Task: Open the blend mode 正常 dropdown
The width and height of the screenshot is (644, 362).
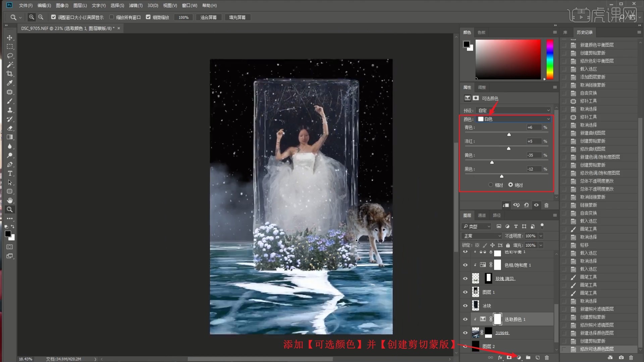Action: (x=482, y=236)
